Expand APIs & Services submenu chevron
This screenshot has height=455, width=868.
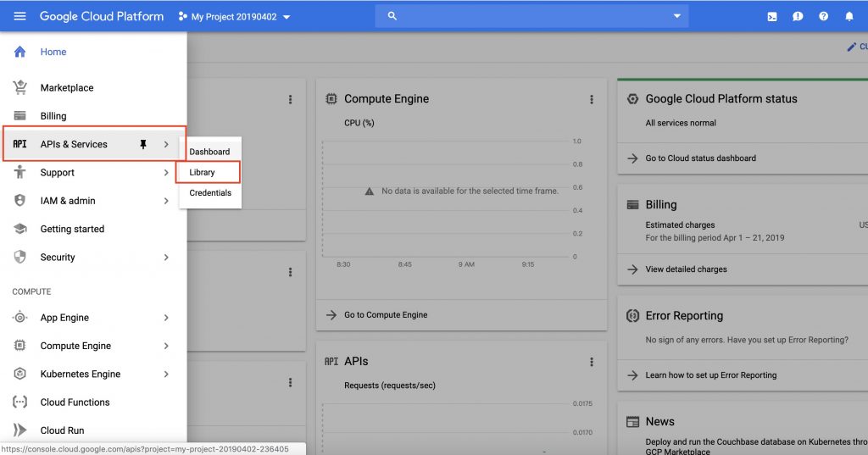pyautogui.click(x=166, y=144)
